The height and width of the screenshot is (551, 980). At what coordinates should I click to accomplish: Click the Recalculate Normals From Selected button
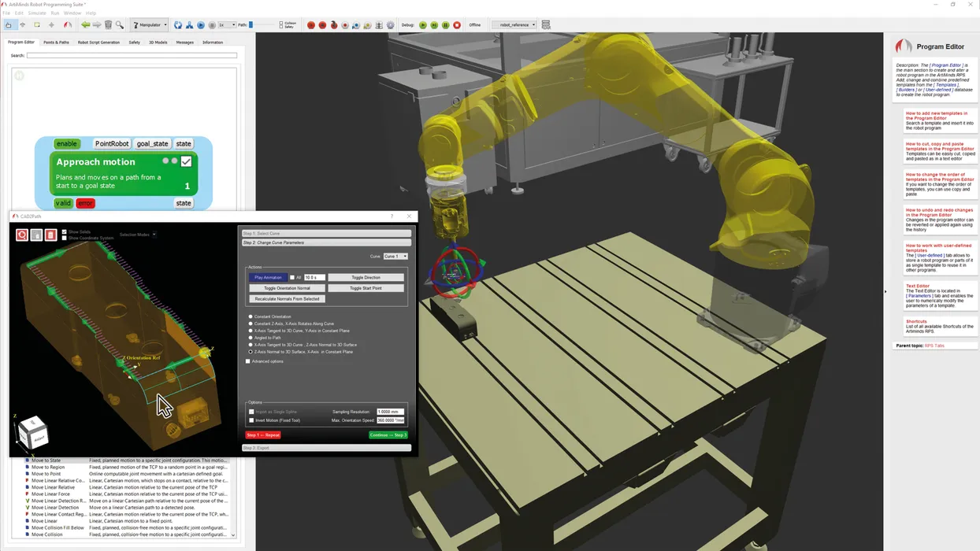287,299
